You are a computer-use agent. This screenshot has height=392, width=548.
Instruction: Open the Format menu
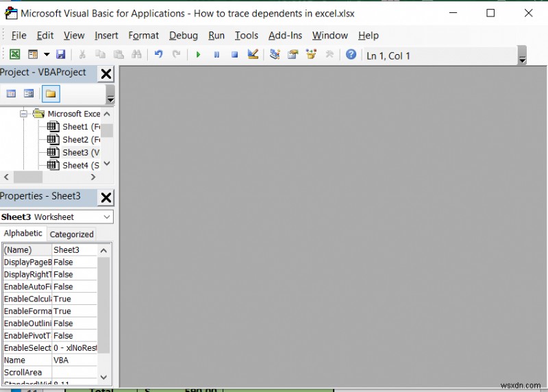tap(143, 36)
